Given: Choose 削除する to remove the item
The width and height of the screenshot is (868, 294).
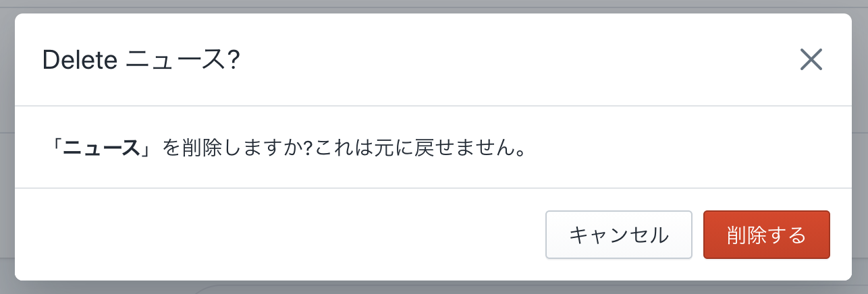Looking at the screenshot, I should [x=767, y=235].
